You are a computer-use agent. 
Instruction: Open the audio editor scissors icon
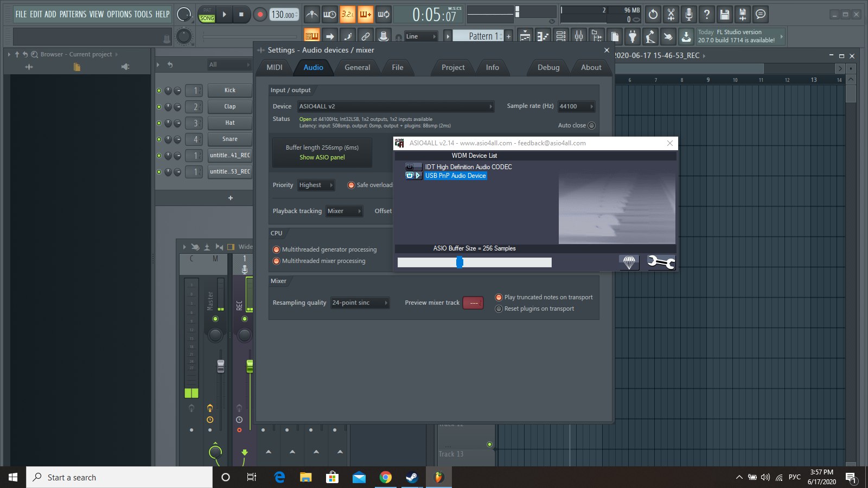(x=671, y=15)
